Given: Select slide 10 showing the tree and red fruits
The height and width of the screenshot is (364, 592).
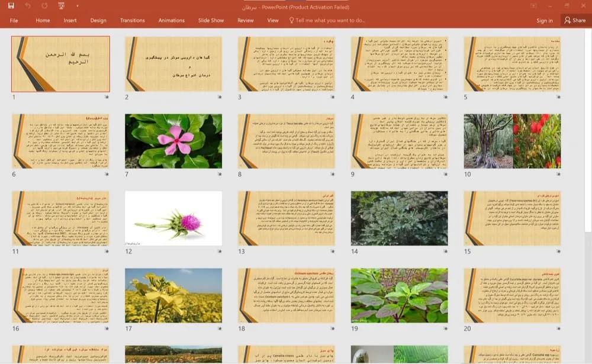Looking at the screenshot, I should 512,141.
